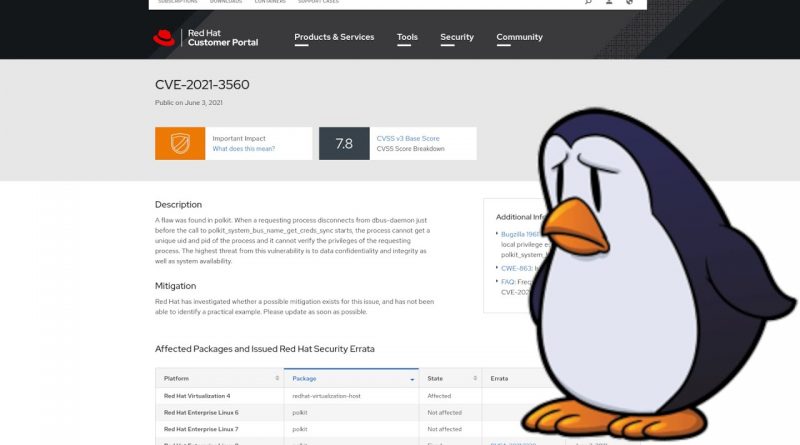800x445 pixels.
Task: Click the Platform column header label
Action: 176,379
